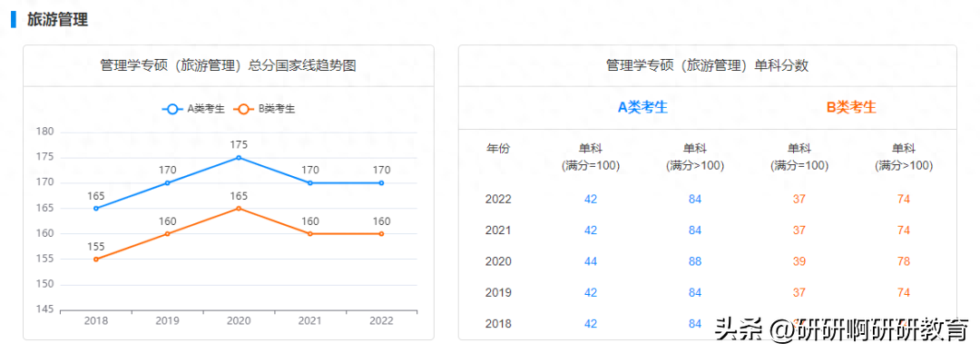Click 2018 in the table year column
Viewport: 980px width, 353px height.
pyautogui.click(x=498, y=324)
